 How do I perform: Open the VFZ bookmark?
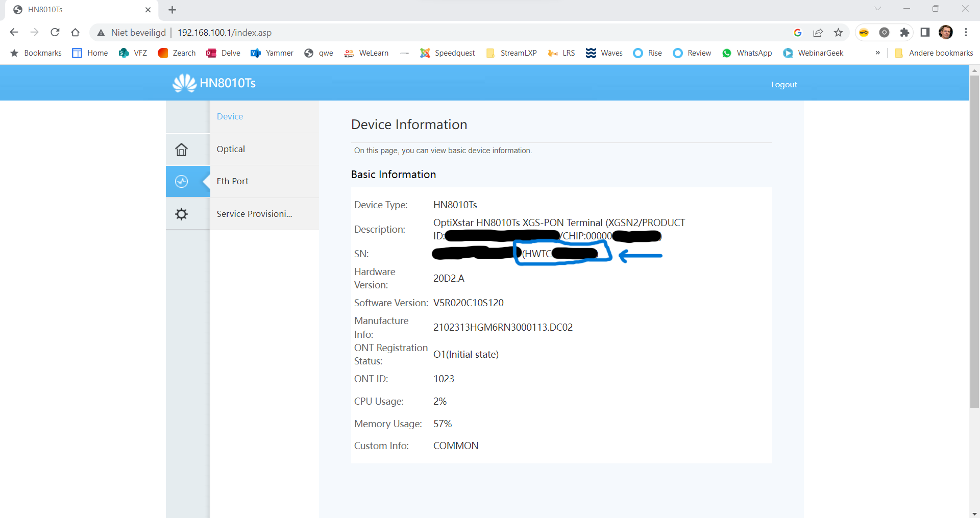[x=133, y=53]
